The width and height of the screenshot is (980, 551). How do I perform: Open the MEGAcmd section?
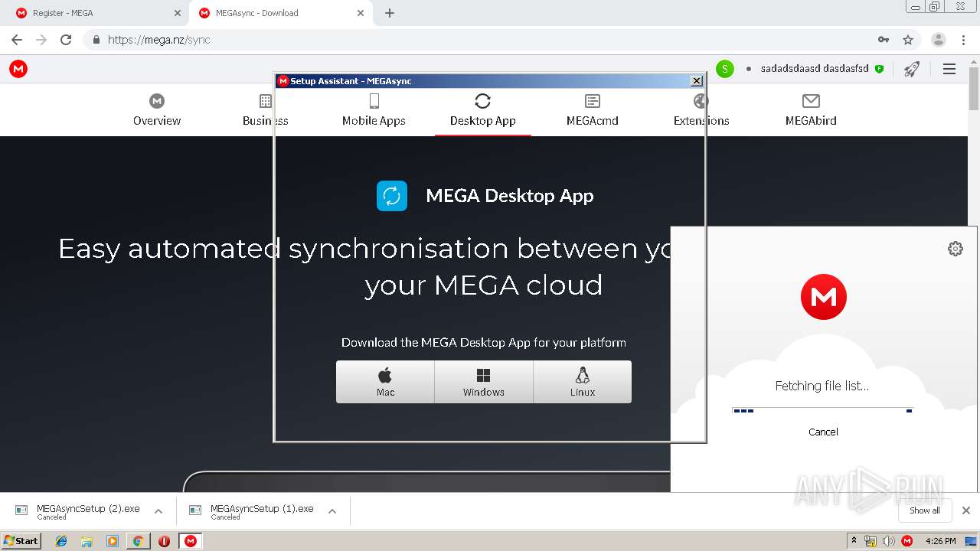592,110
